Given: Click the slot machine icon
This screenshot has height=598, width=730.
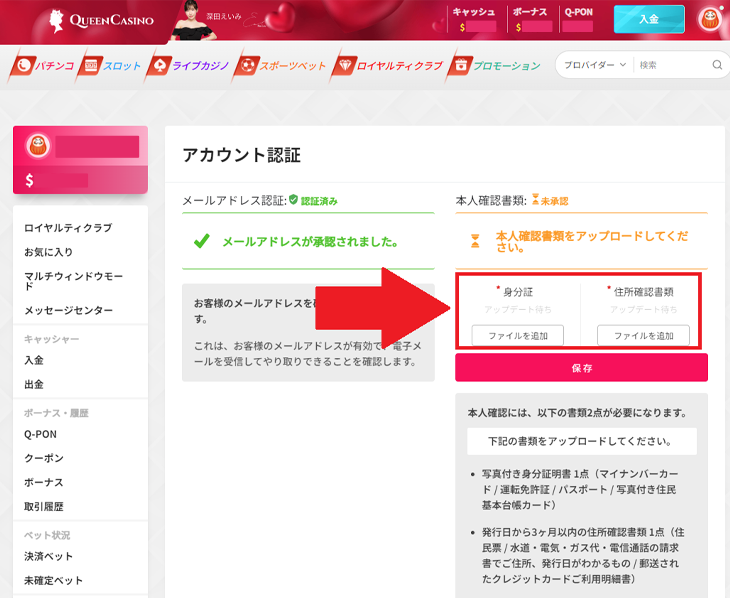Looking at the screenshot, I should tap(91, 66).
